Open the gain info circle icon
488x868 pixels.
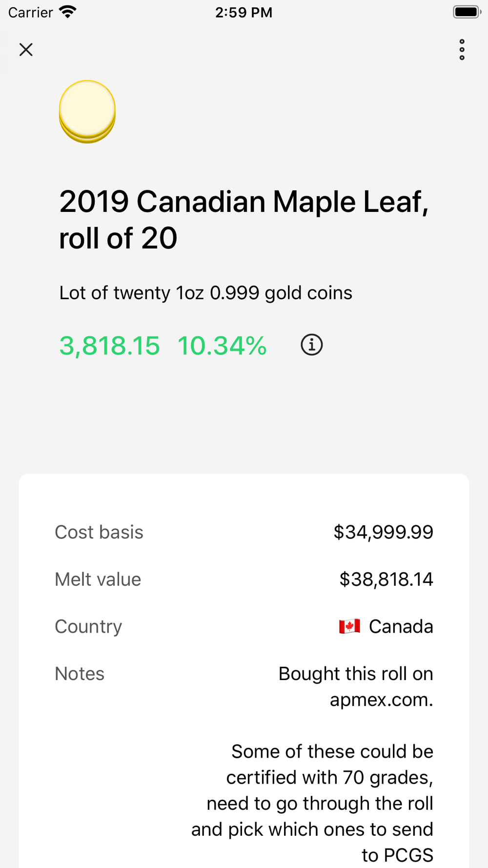311,345
